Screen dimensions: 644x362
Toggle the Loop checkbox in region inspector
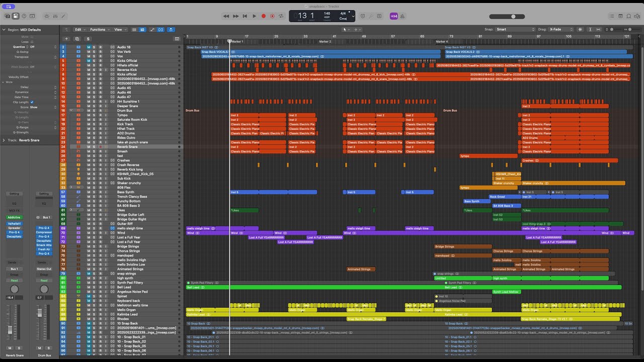[32, 42]
